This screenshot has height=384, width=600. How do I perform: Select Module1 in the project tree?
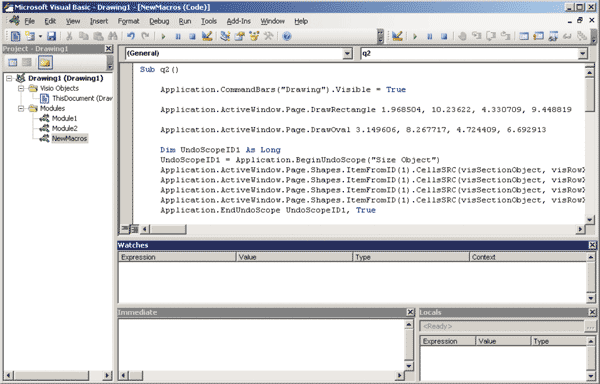[64, 118]
